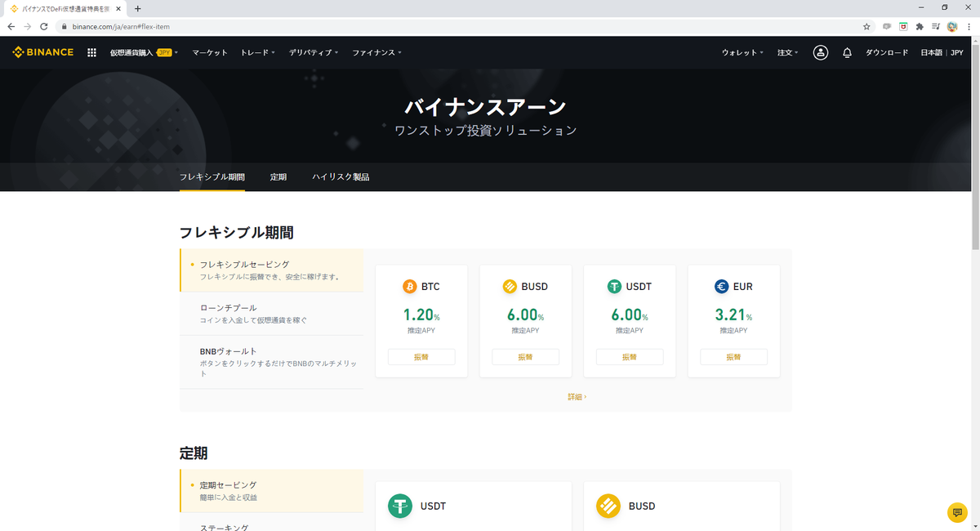Screen dimensions: 980x531
Task: Click 振替 button under BUSD
Action: (525, 357)
